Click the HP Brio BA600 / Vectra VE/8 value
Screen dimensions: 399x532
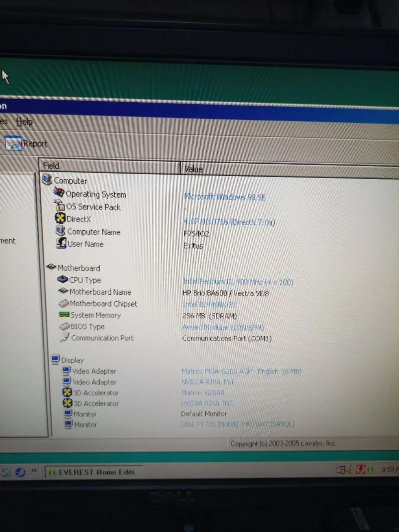[x=226, y=293]
